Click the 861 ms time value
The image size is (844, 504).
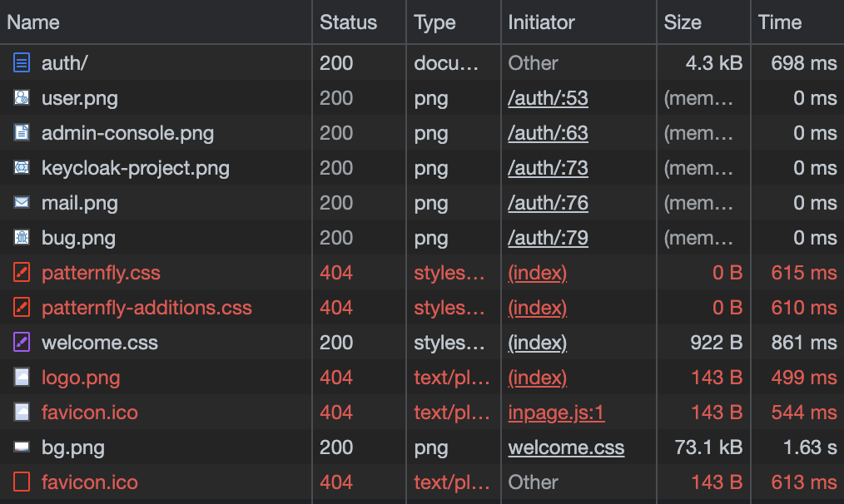804,343
